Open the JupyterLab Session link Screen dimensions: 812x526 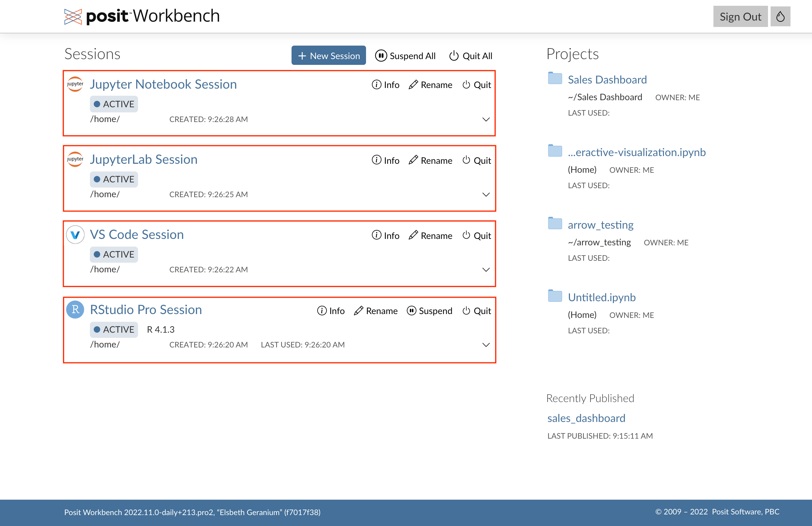coord(144,159)
